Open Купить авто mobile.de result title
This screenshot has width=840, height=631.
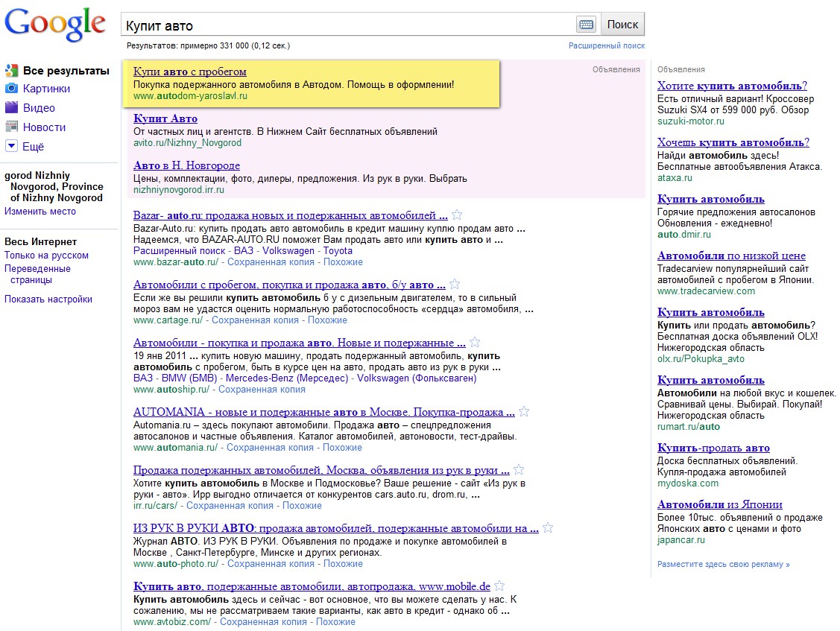tap(312, 586)
